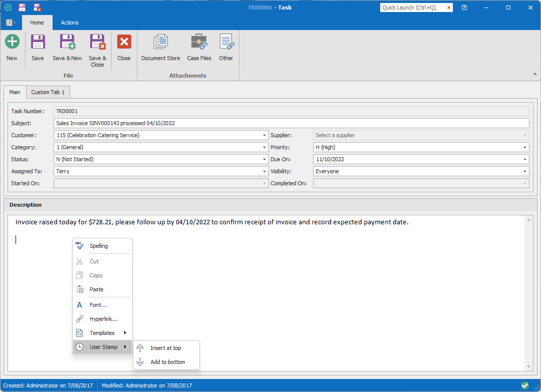Click Spelling in the context menu
This screenshot has width=541, height=392.
tap(99, 246)
